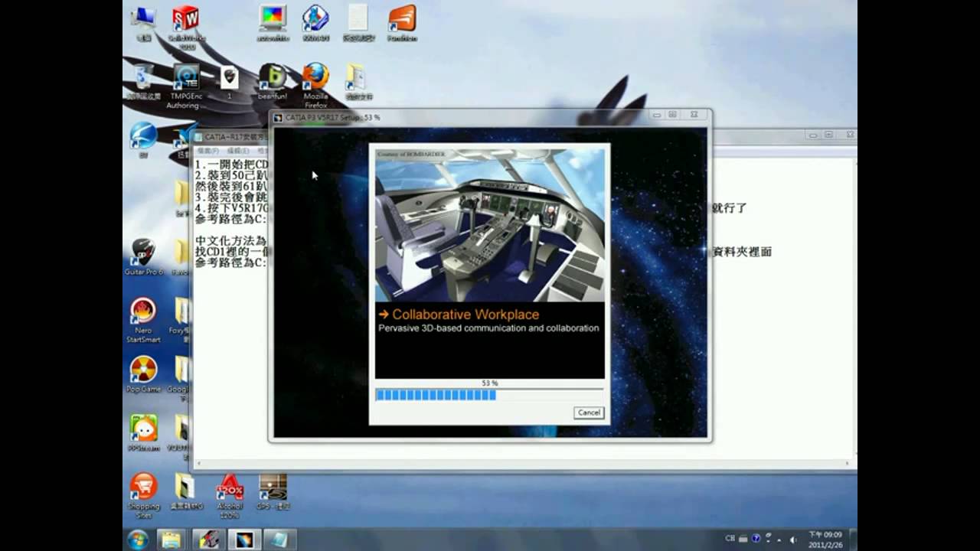Click the second taskbar application button
Screen dimensions: 980x551
click(207, 540)
